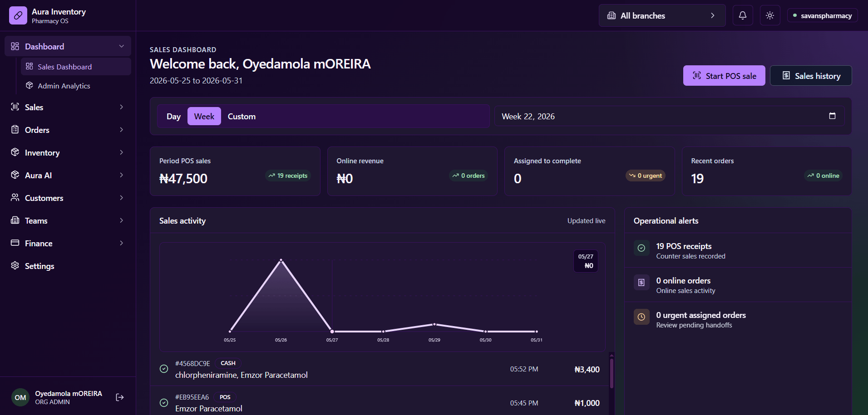Click the Finance card icon

click(15, 243)
